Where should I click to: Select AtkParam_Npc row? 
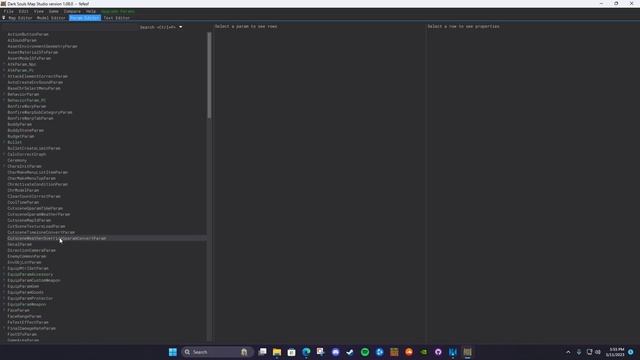point(22,64)
